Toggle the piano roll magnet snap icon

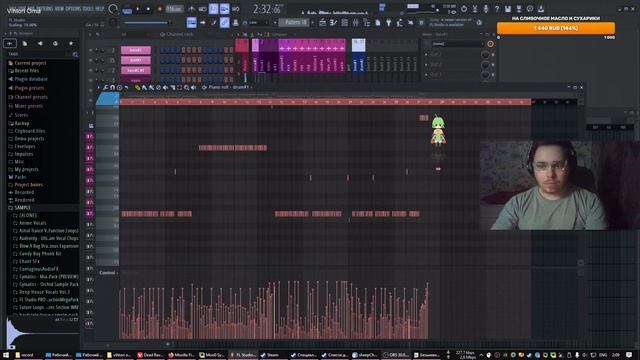tap(112, 87)
